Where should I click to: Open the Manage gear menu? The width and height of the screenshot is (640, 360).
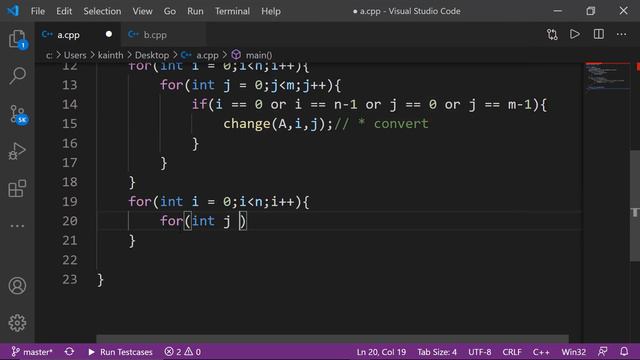17,323
